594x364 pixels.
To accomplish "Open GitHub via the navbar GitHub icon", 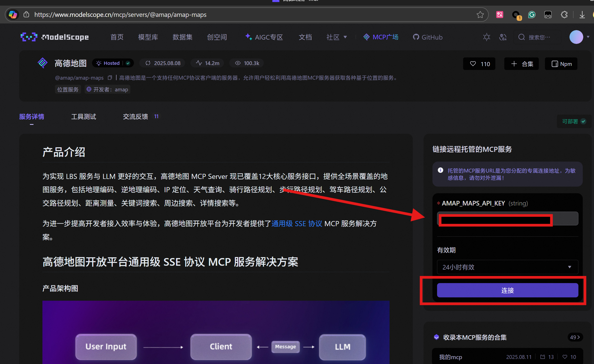I will (427, 37).
